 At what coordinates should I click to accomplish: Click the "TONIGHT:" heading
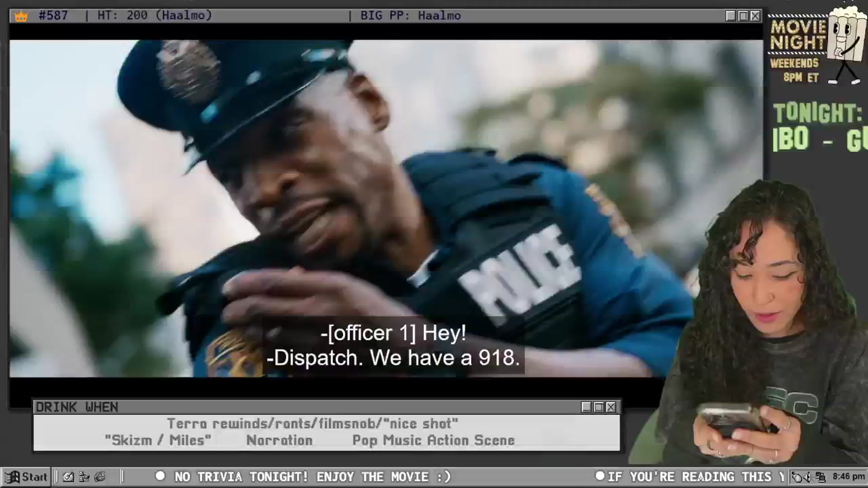coord(817,113)
